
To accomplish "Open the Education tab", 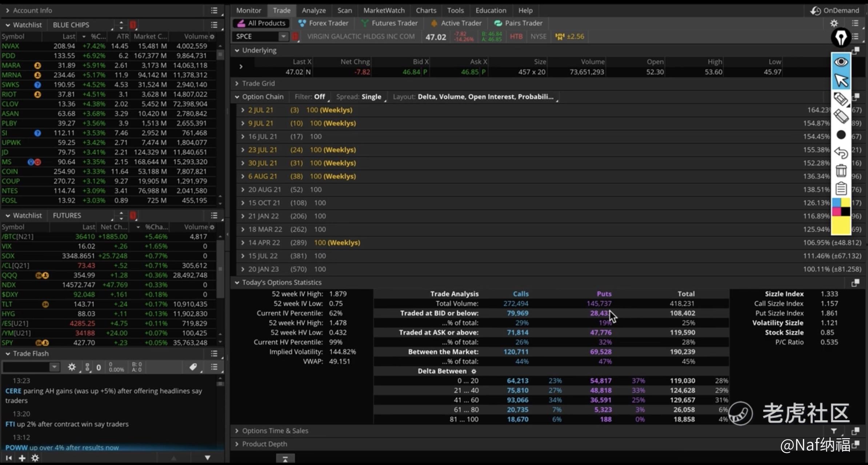I will (x=491, y=11).
